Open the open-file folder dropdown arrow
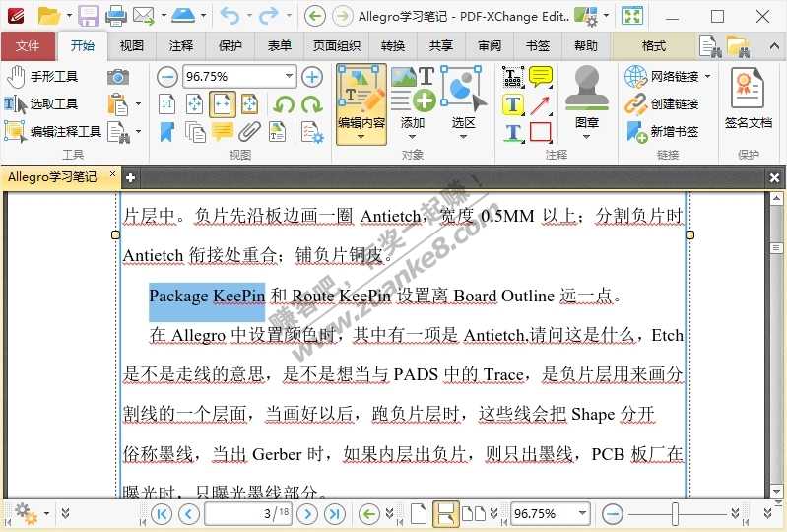Image resolution: width=787 pixels, height=532 pixels. (x=69, y=16)
